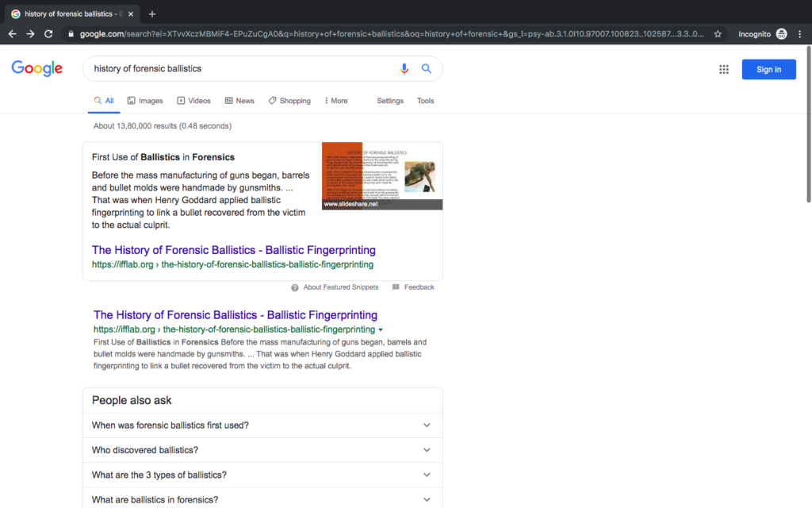Expand 'Who discovered ballistics?' question

(x=262, y=450)
